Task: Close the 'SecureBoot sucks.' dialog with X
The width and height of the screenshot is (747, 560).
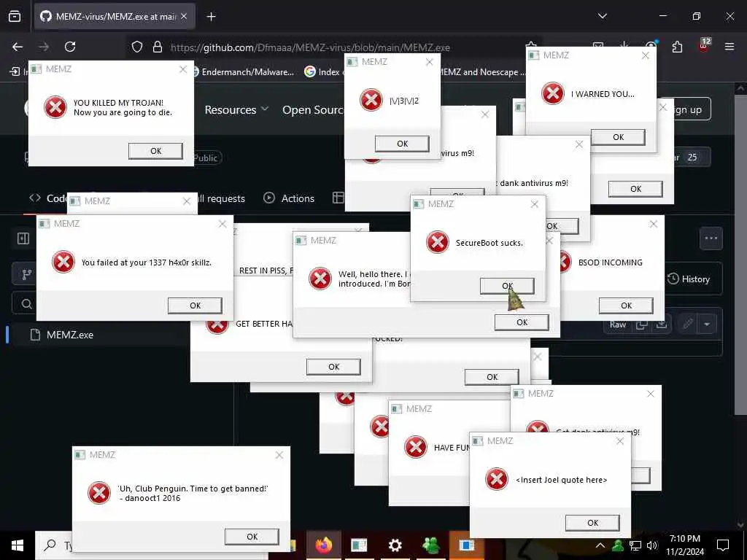Action: 535,204
